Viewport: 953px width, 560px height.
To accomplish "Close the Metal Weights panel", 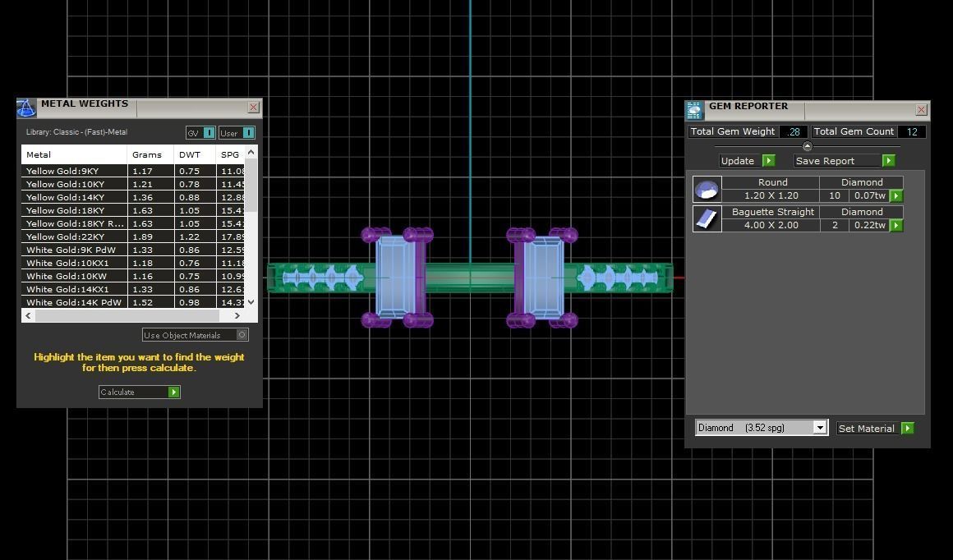I will click(253, 108).
